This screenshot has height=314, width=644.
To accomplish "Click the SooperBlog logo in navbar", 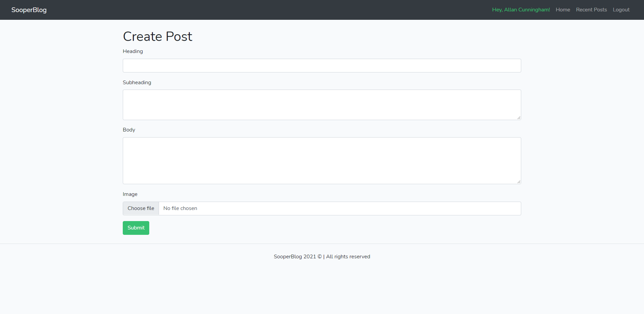I will [x=29, y=10].
